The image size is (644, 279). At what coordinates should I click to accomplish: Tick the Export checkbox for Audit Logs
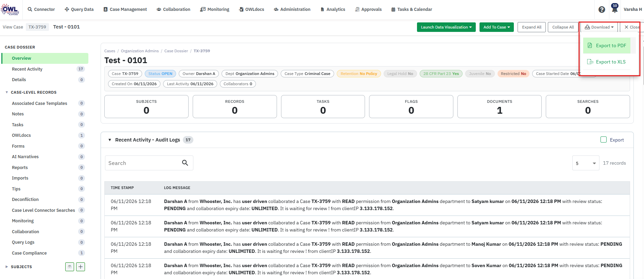(x=604, y=139)
